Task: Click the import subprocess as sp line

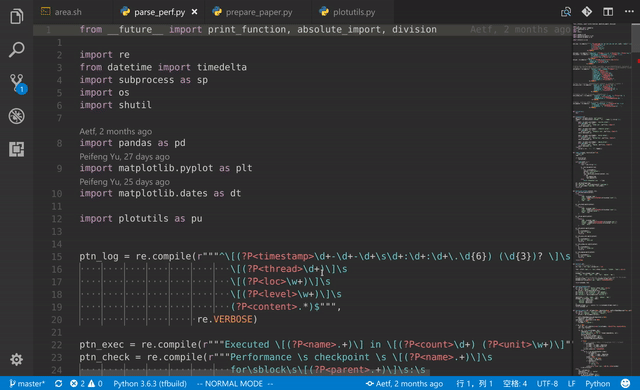Action: tap(144, 80)
